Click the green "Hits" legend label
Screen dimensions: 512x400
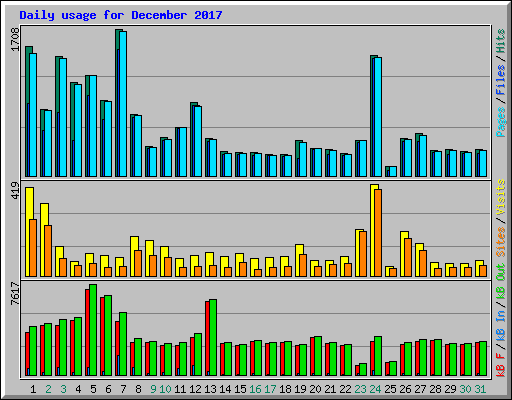pos(501,41)
